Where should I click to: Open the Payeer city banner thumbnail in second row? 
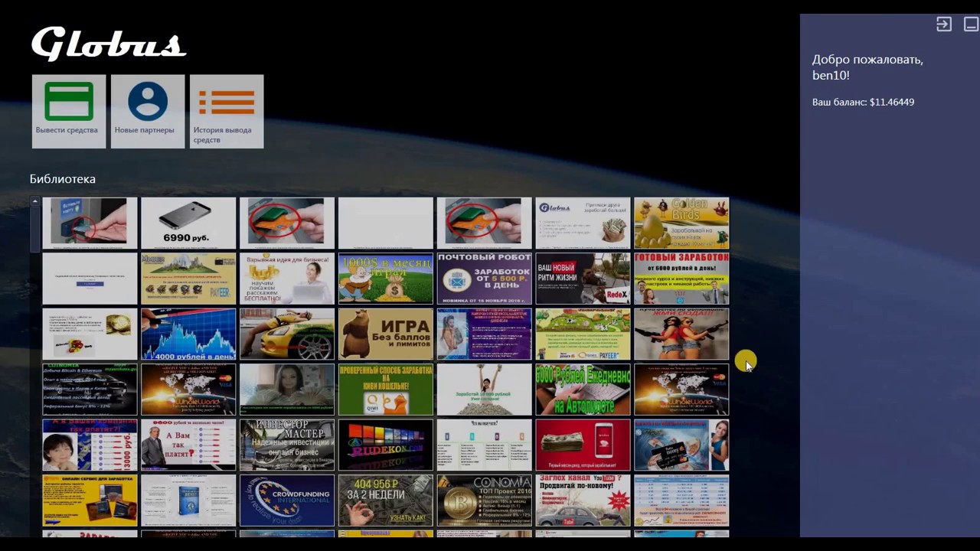click(188, 279)
